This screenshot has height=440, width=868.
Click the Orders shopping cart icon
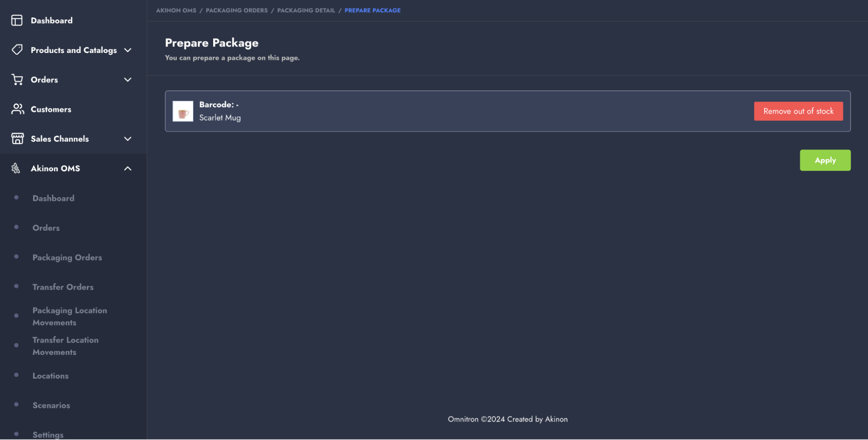click(x=17, y=79)
